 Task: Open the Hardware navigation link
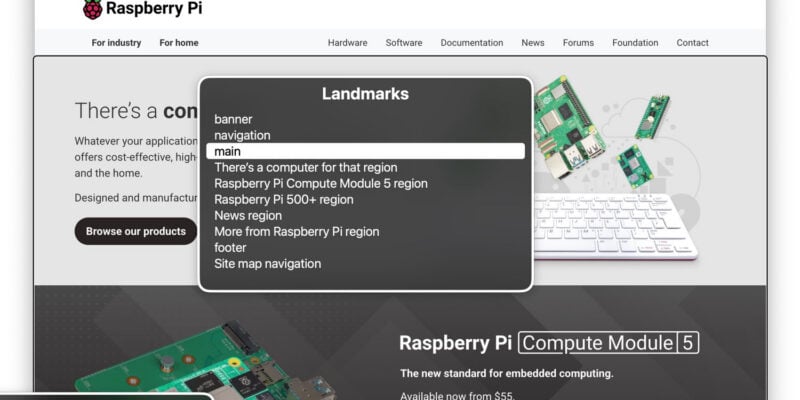347,43
